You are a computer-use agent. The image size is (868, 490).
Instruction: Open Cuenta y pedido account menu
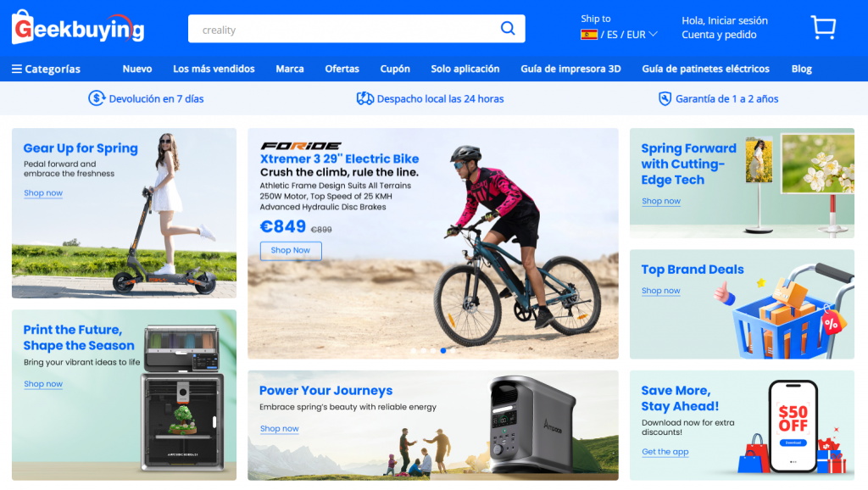(x=719, y=35)
